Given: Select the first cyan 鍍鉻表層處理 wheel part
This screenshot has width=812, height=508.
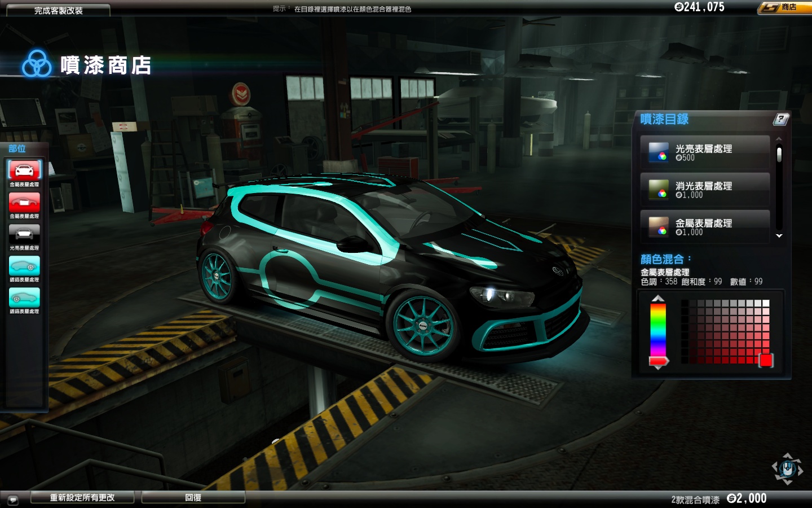Looking at the screenshot, I should 24,266.
